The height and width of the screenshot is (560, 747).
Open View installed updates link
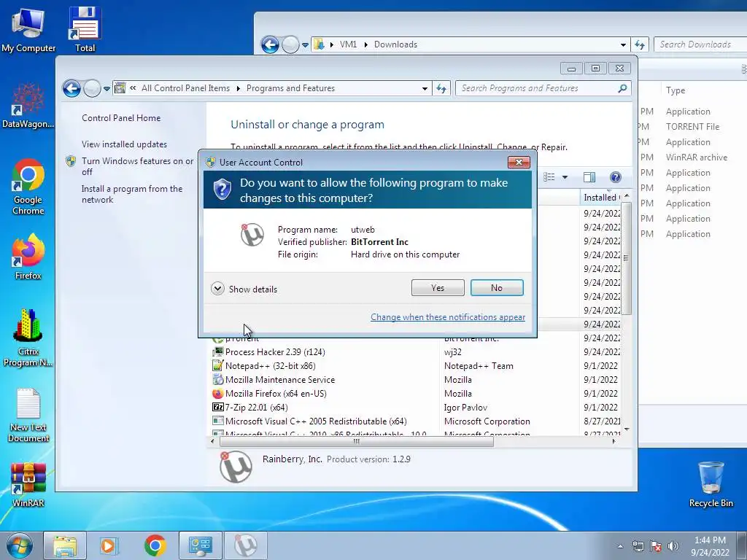click(x=124, y=144)
